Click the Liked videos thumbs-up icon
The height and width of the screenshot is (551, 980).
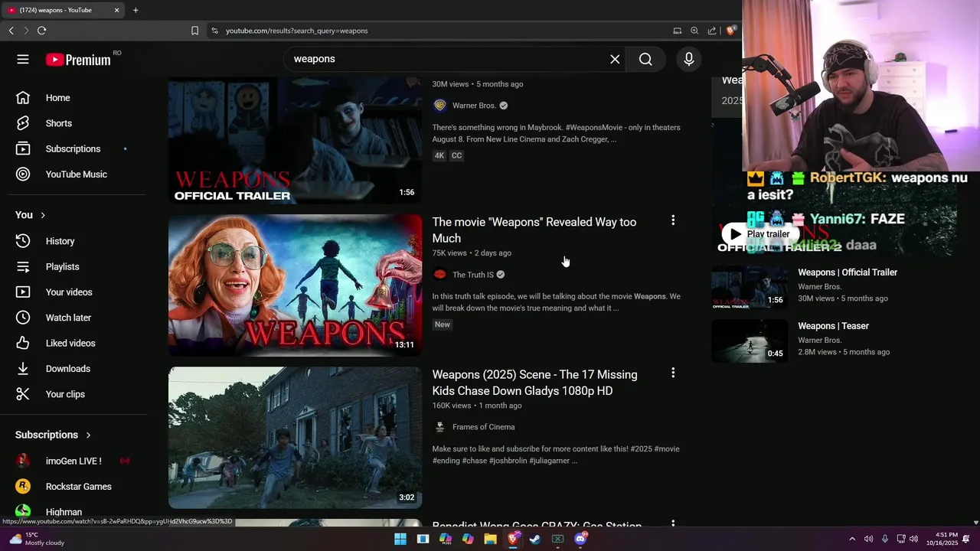pos(23,343)
